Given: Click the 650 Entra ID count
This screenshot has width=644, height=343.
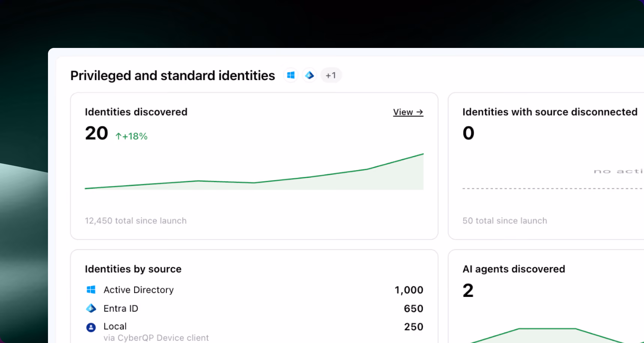Looking at the screenshot, I should 413,309.
